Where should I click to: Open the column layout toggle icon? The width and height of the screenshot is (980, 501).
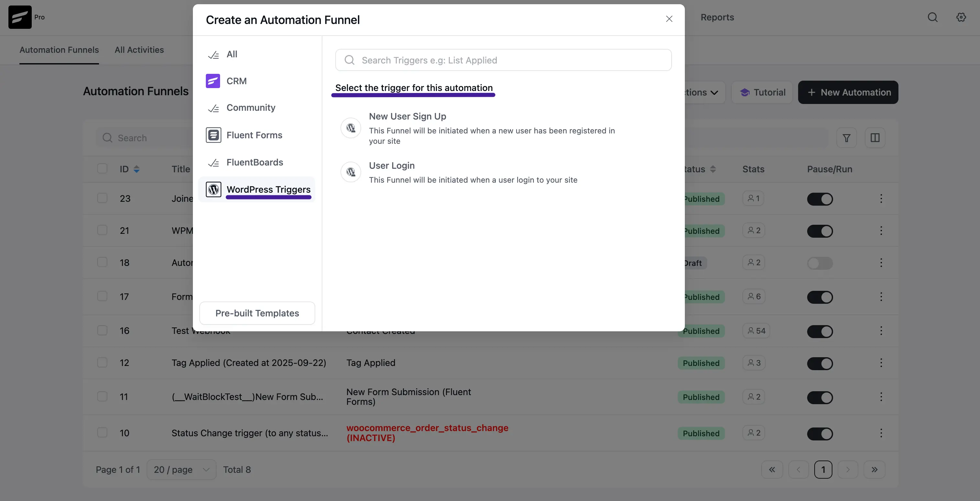(875, 138)
